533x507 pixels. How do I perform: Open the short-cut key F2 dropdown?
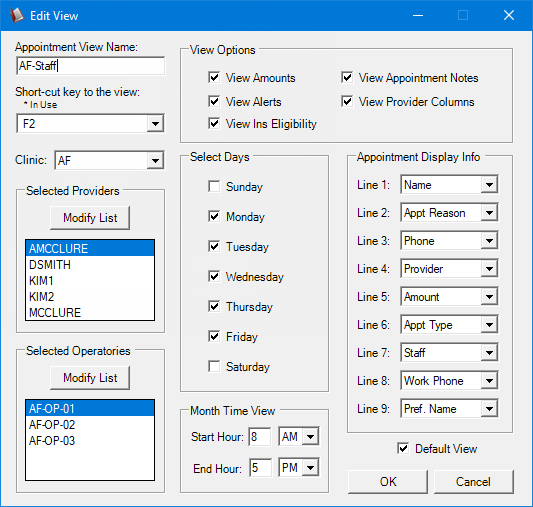[155, 123]
